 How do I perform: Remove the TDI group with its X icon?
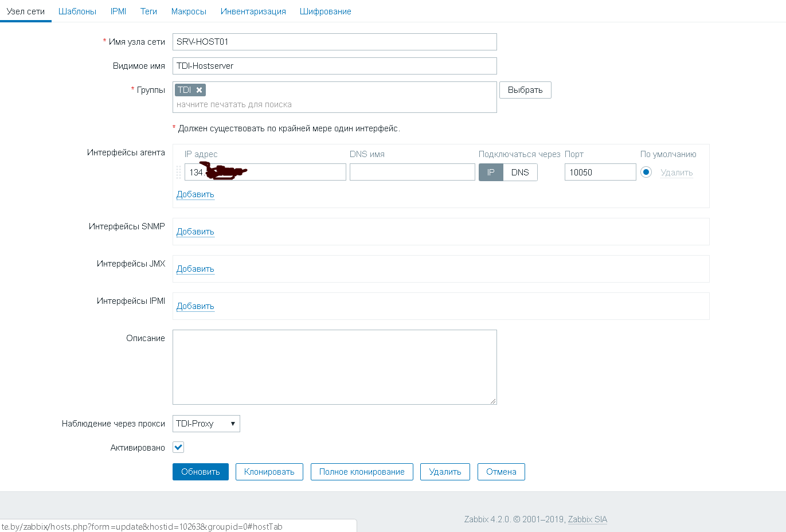[199, 89]
